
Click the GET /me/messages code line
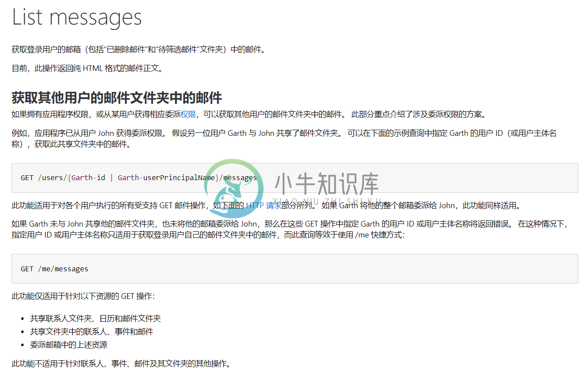54,269
